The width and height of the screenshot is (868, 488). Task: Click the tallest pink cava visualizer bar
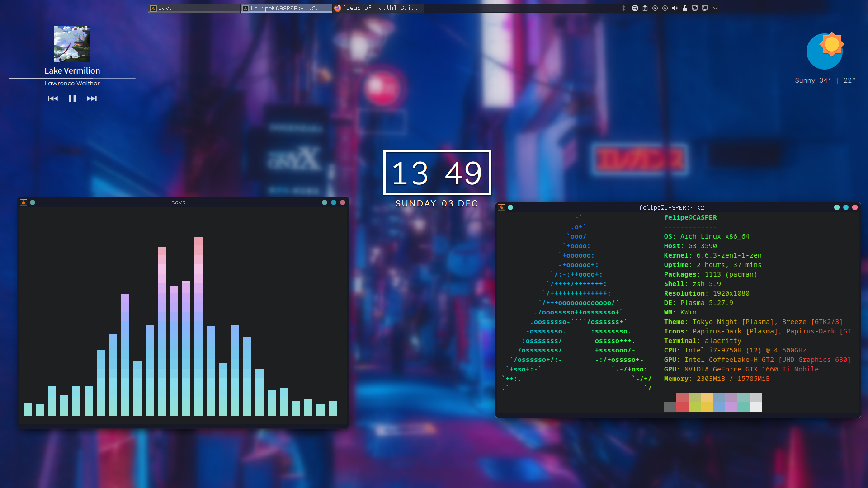click(x=198, y=326)
